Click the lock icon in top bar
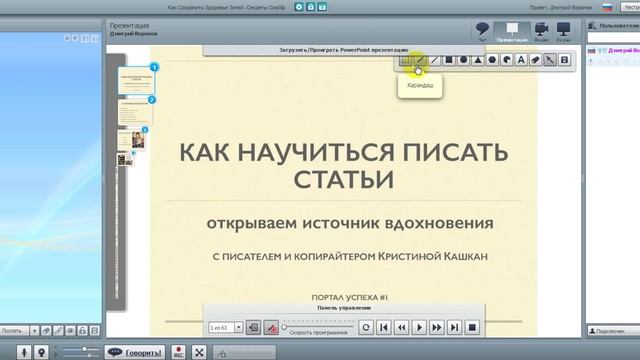The width and height of the screenshot is (640, 360). click(311, 7)
